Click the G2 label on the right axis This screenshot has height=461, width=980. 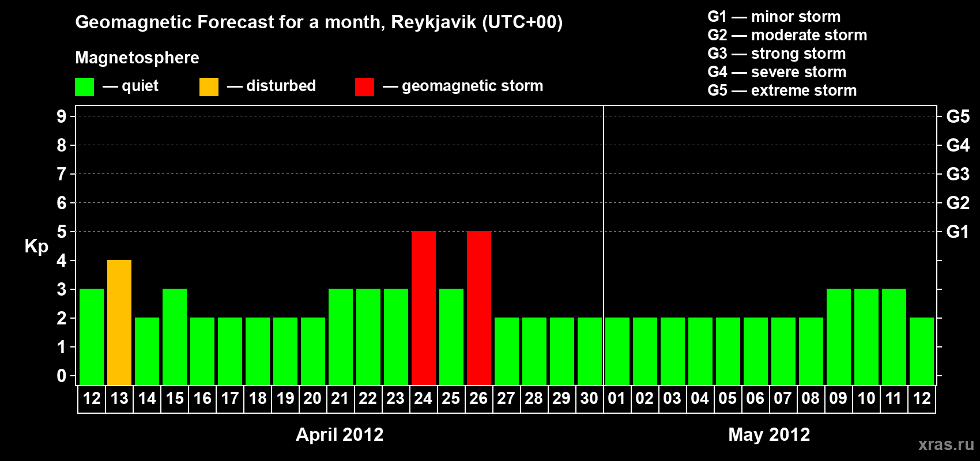(958, 203)
